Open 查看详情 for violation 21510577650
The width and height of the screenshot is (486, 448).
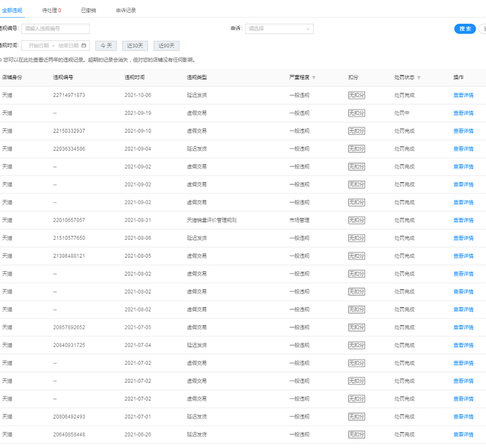click(x=464, y=238)
